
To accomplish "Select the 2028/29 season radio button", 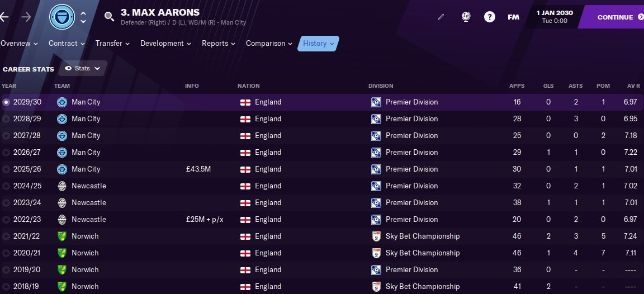I will click(x=6, y=119).
